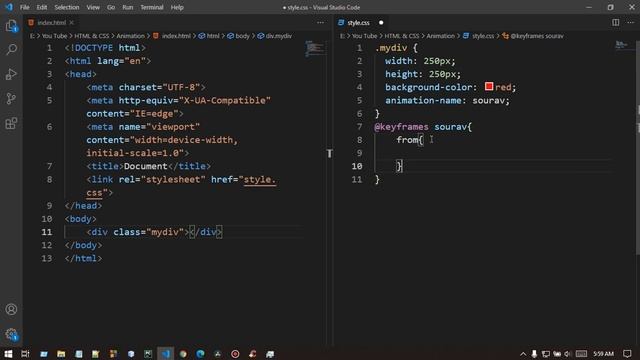This screenshot has height=360, width=640.
Task: Show hidden system tray icons
Action: click(x=523, y=354)
